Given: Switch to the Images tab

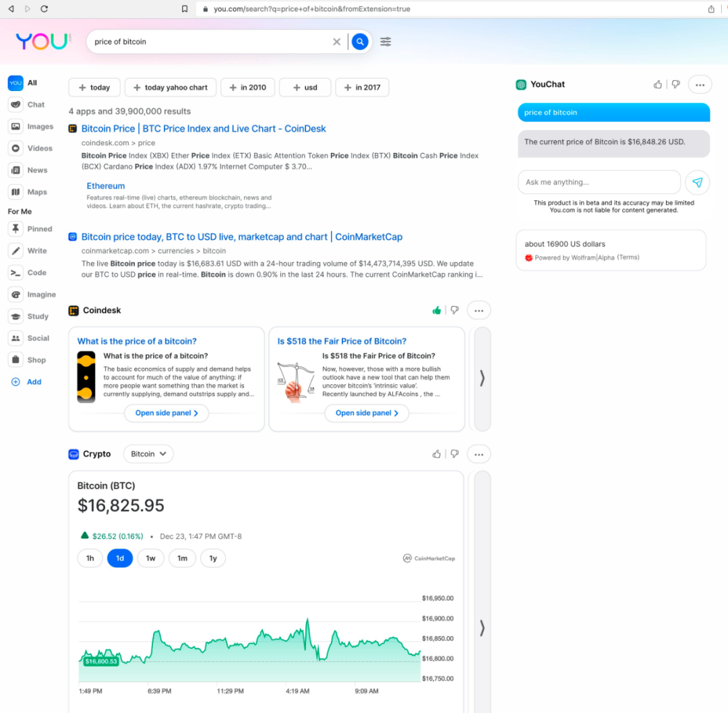Looking at the screenshot, I should coord(31,126).
